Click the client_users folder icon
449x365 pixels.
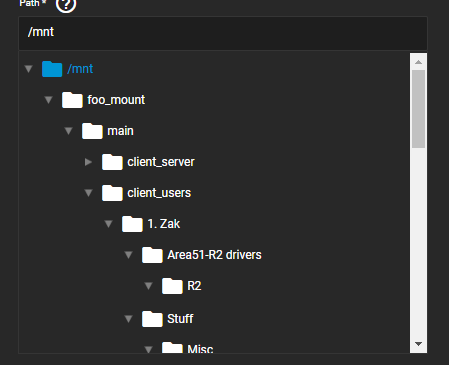click(112, 193)
